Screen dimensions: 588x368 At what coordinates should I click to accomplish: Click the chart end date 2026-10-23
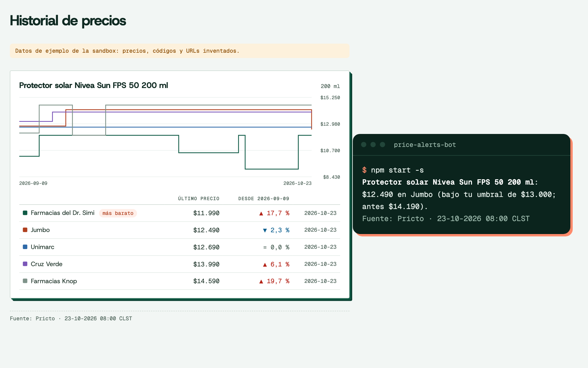[297, 183]
